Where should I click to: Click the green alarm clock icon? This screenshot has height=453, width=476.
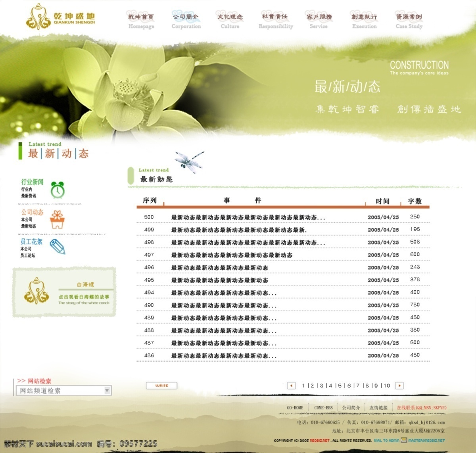click(58, 190)
